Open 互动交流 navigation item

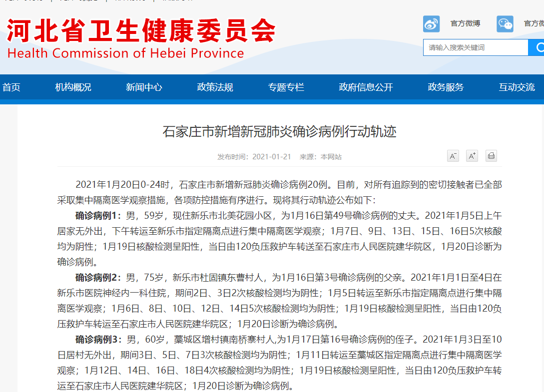coord(517,87)
